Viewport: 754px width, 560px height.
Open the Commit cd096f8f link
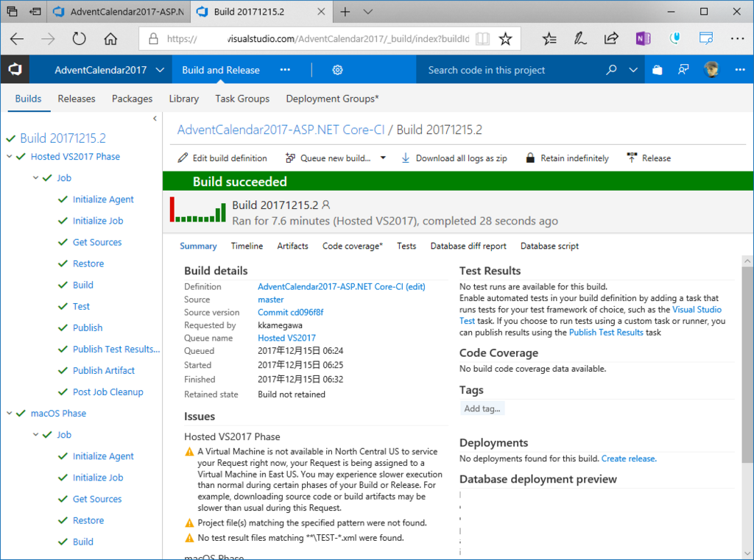pyautogui.click(x=290, y=313)
